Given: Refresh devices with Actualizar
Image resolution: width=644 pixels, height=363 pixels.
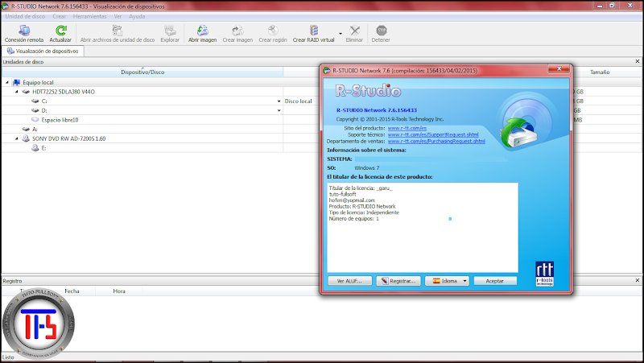Looking at the screenshot, I should click(60, 34).
